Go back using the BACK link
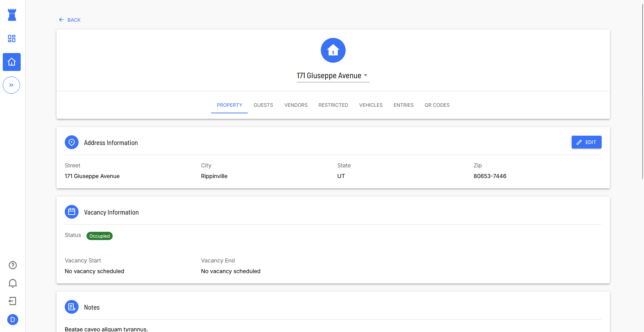The width and height of the screenshot is (644, 332). [x=70, y=20]
